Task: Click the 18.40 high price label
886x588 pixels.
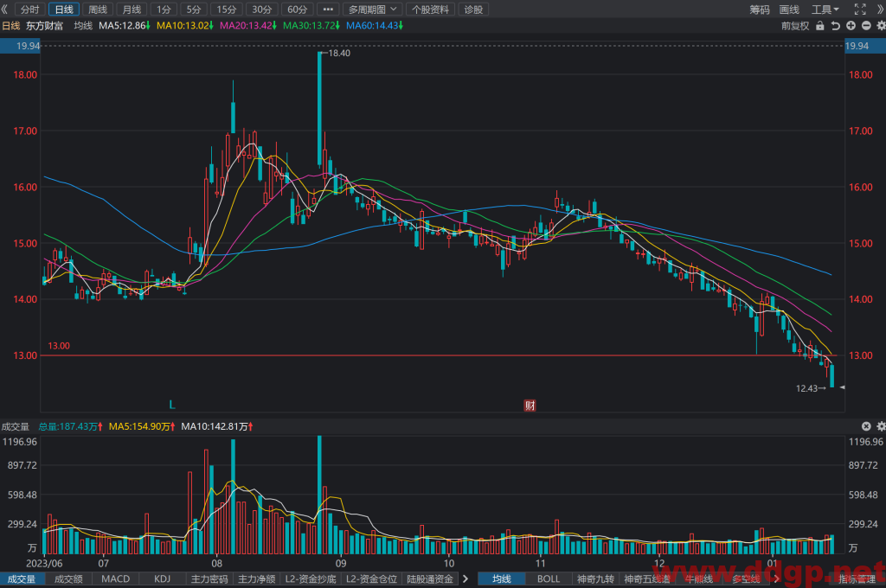Action: [339, 53]
